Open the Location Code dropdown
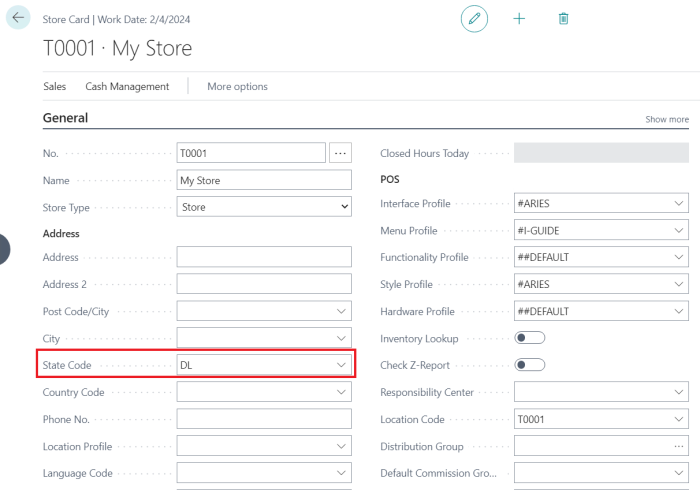700x490 pixels. click(x=679, y=420)
